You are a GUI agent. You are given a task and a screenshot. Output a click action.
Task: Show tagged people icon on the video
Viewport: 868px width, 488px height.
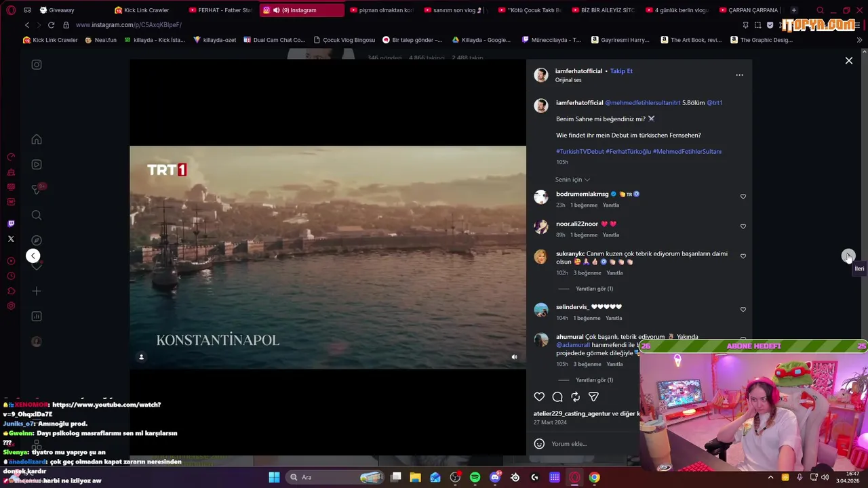point(141,357)
